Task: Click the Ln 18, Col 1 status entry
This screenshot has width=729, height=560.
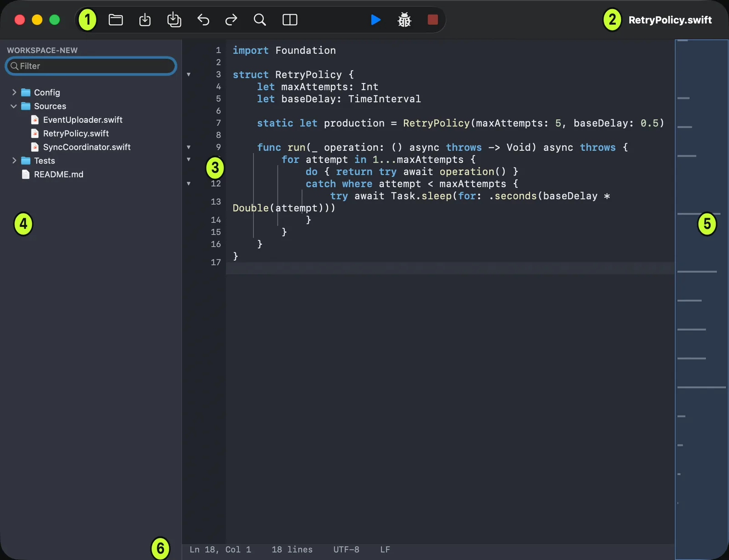Action: pyautogui.click(x=220, y=550)
